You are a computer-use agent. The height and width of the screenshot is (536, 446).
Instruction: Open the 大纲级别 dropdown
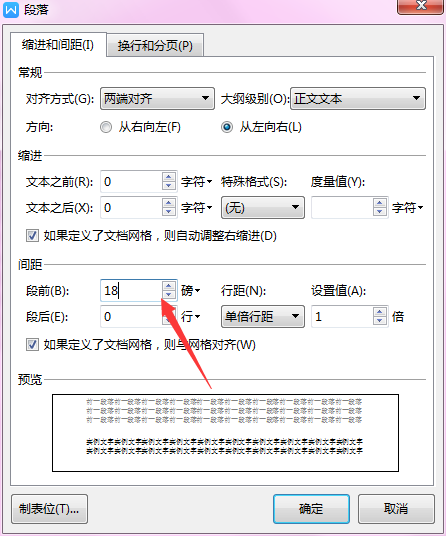tap(358, 98)
